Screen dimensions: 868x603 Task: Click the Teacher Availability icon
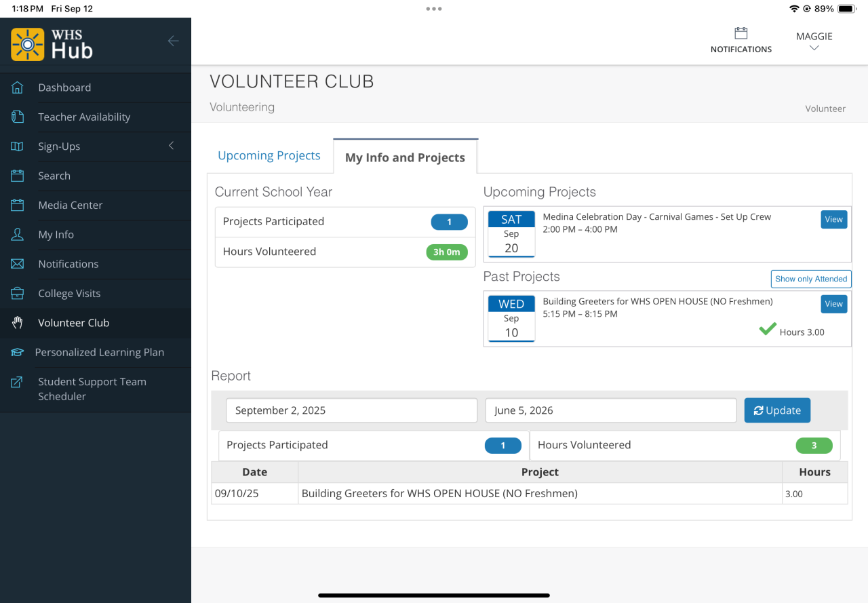click(18, 117)
